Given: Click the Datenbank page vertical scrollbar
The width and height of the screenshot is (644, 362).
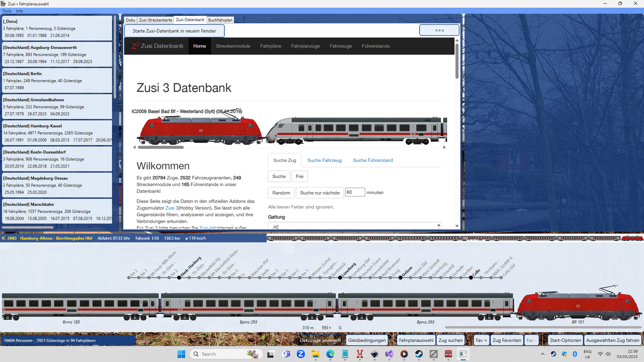Looking at the screenshot, I should [457, 60].
